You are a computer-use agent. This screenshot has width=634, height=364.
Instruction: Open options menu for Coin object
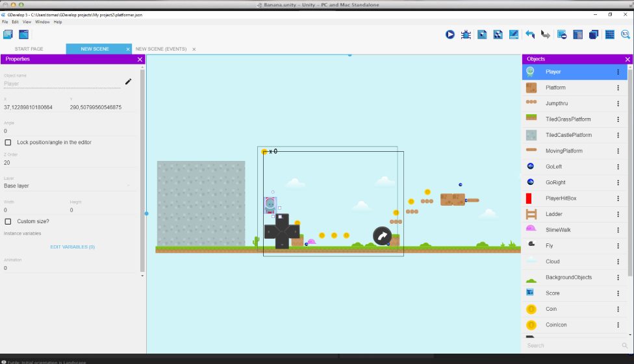coord(618,309)
